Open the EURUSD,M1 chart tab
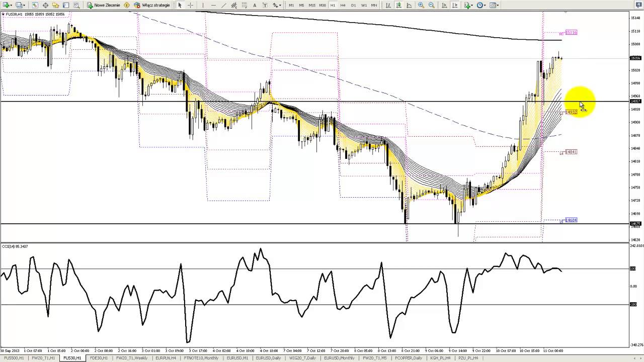644x362 pixels. [237, 358]
